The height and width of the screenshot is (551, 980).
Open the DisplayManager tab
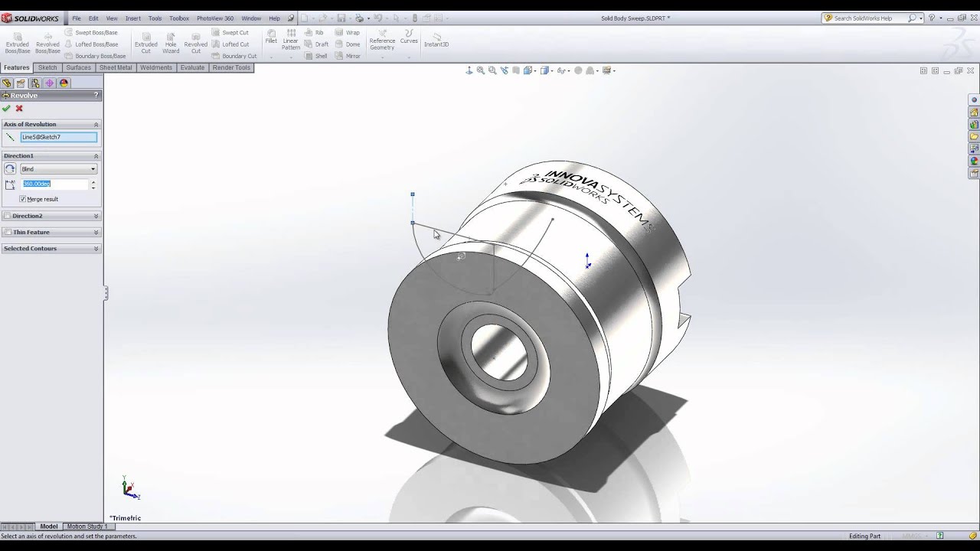(64, 83)
